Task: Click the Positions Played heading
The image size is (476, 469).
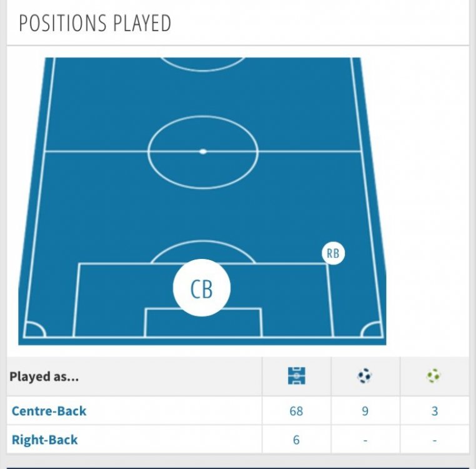Action: (95, 23)
